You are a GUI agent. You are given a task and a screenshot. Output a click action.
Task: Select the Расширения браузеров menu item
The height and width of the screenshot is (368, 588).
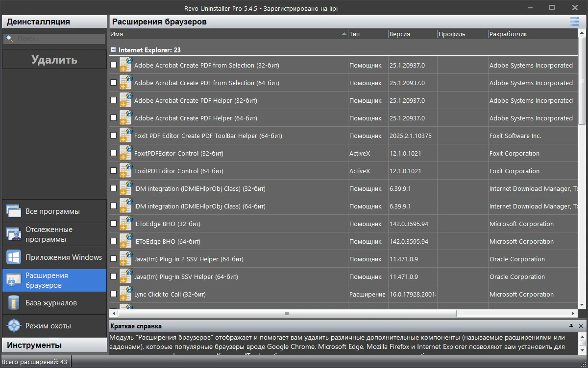[x=54, y=280]
